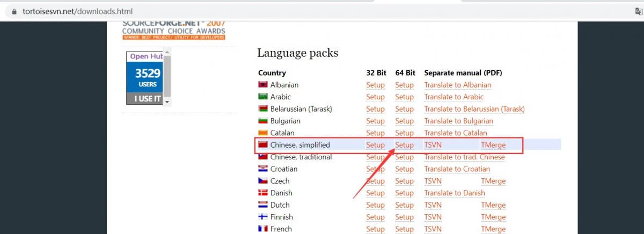Viewport: 644px width, 234px height.
Task: Open the SourceForge Community Choice Awards badge
Action: (173, 30)
